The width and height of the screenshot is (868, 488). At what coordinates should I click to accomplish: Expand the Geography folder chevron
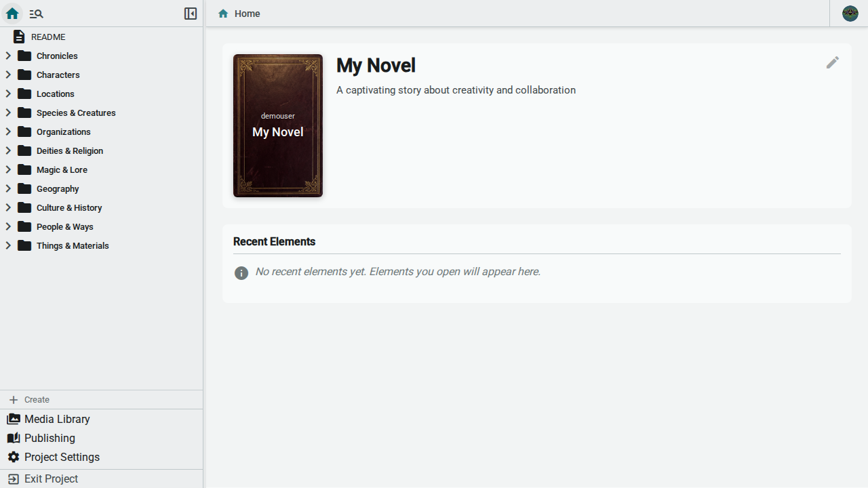point(8,188)
